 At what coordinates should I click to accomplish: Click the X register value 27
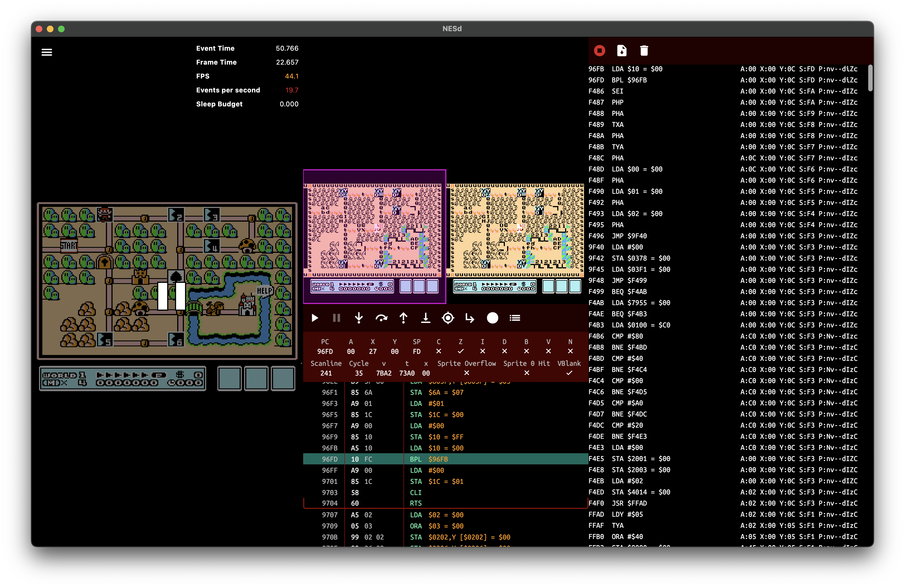pos(373,351)
